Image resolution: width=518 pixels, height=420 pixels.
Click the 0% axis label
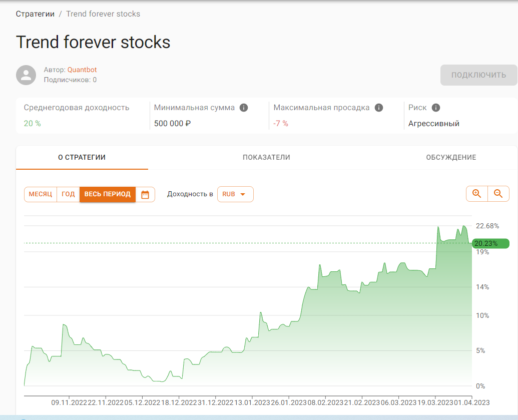[x=480, y=386]
